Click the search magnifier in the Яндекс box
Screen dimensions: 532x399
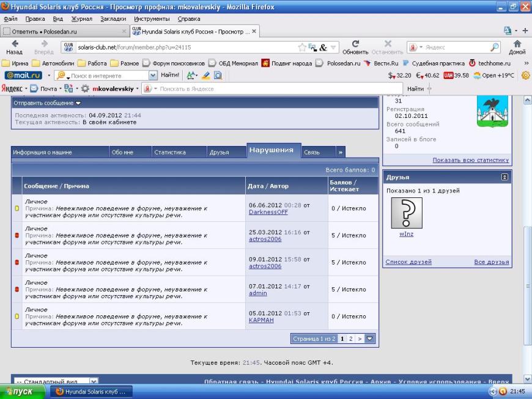[495, 47]
